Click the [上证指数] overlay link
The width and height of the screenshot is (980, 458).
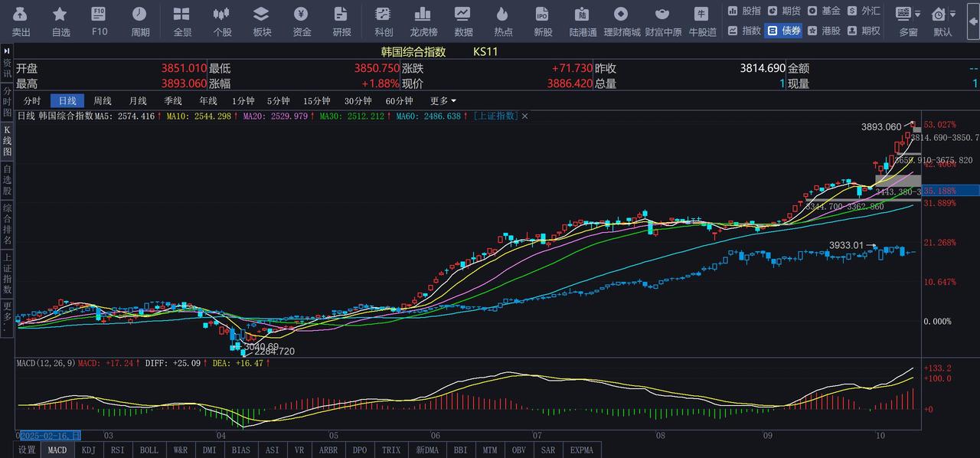click(495, 116)
